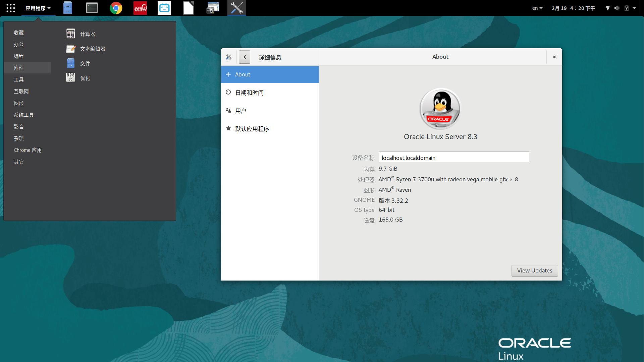Click the 9.7 GiB memory value
This screenshot has width=644, height=362.
point(388,169)
